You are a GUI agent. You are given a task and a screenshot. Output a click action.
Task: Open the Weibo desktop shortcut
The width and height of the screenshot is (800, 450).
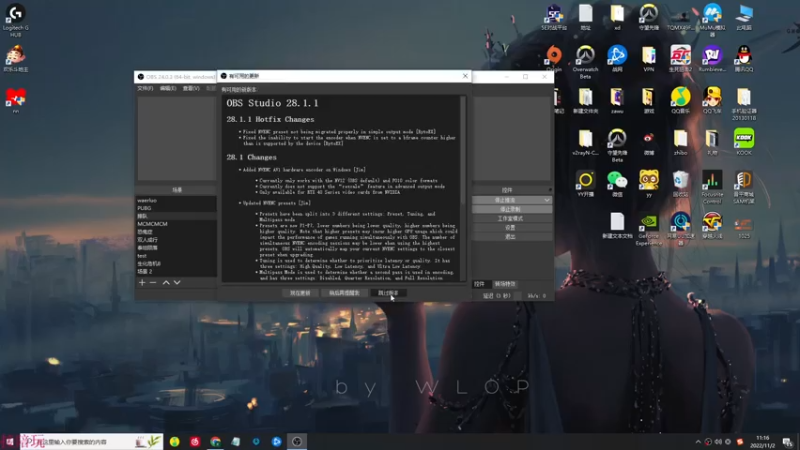point(648,142)
